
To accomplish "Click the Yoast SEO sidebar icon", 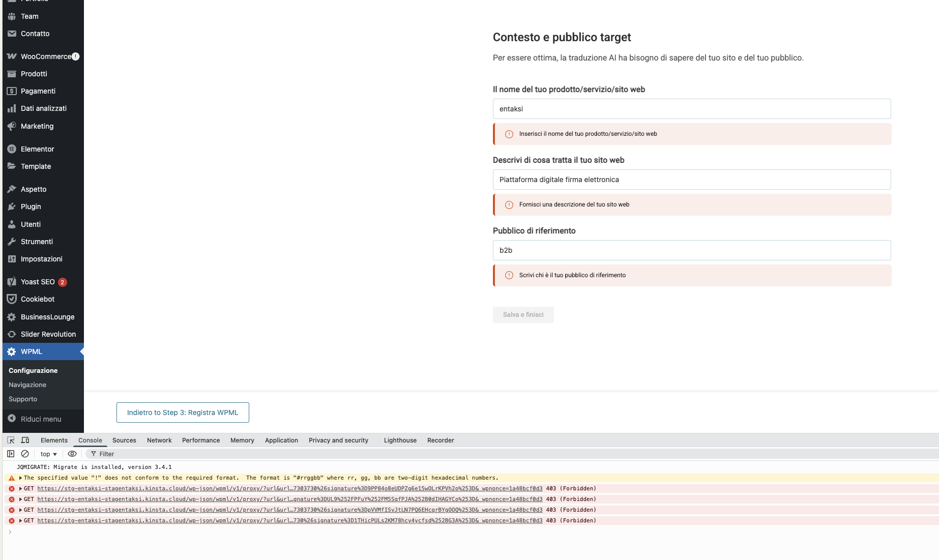I will tap(12, 282).
